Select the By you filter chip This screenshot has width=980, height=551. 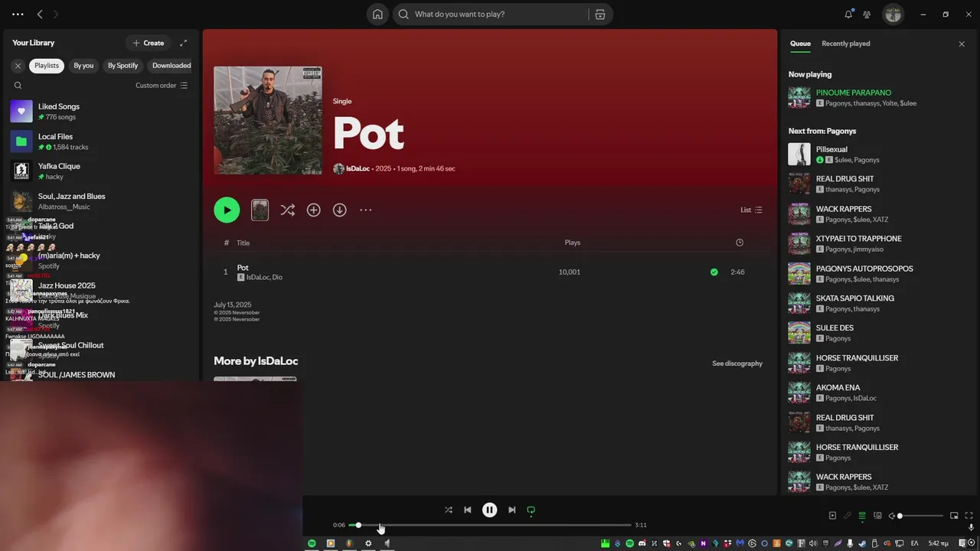coord(83,66)
